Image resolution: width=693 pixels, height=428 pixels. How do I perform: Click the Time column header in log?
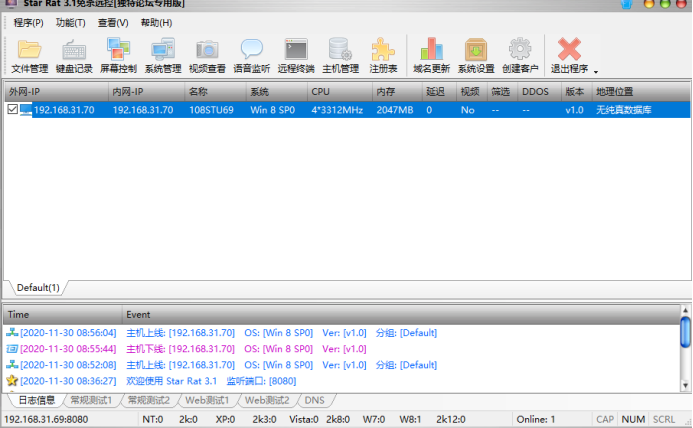(x=63, y=314)
